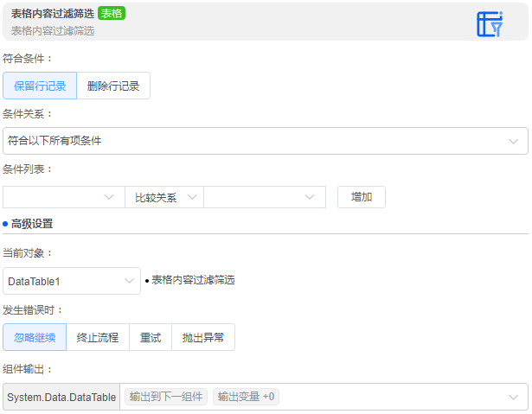Click the 符合条件 label
The image size is (532, 414).
coord(27,58)
